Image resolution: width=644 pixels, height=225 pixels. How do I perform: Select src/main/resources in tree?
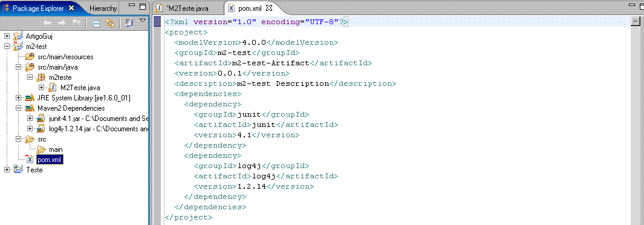point(65,57)
